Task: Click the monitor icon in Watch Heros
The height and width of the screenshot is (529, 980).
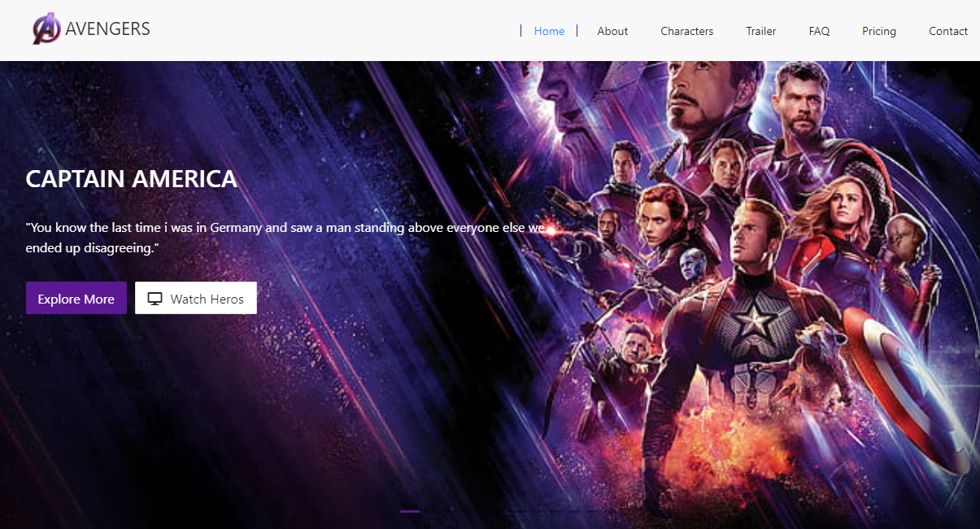Action: (x=155, y=299)
